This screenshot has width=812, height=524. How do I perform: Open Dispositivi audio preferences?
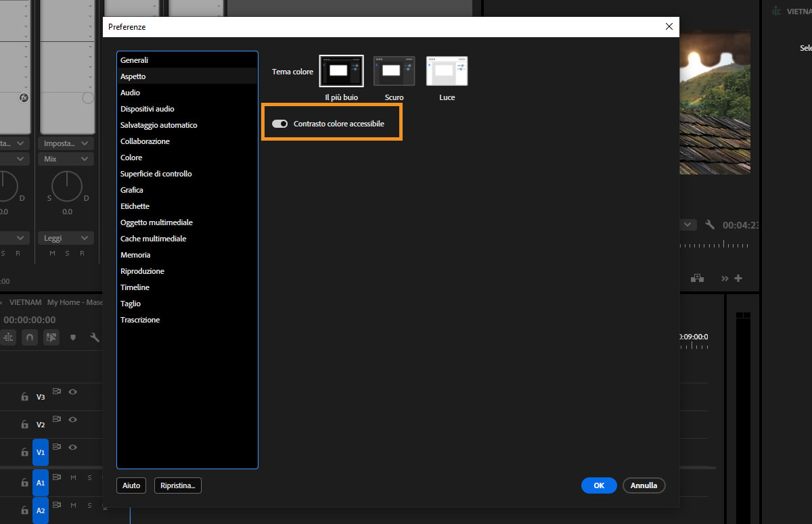click(x=187, y=109)
